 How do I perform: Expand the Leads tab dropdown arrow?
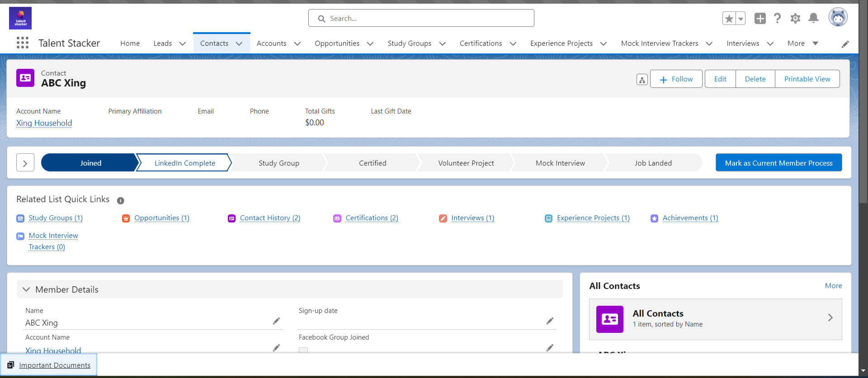point(183,44)
